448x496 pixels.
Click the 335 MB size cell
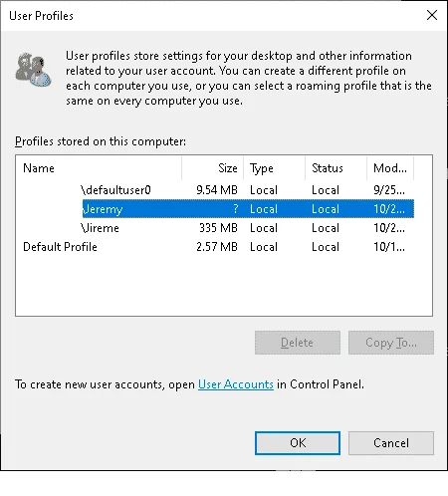pyautogui.click(x=218, y=228)
